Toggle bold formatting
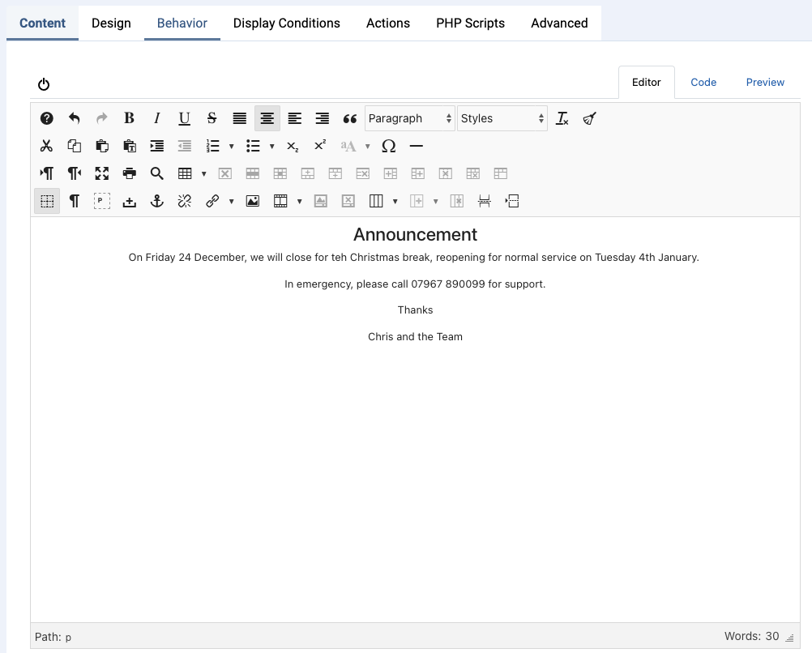This screenshot has width=812, height=653. [129, 118]
